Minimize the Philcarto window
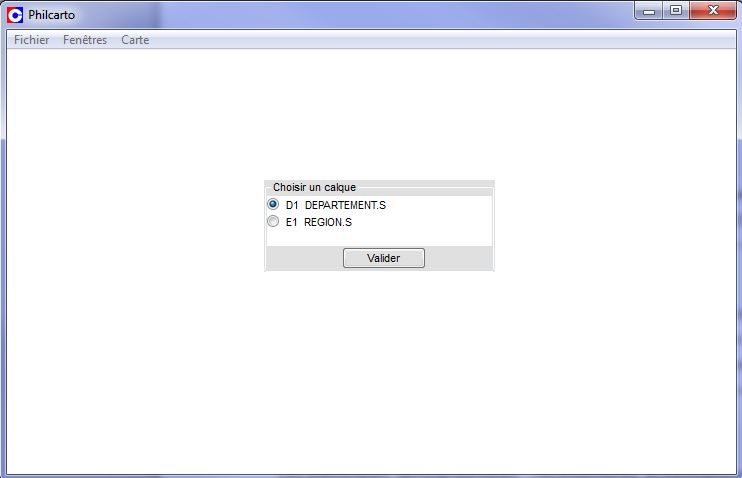Image resolution: width=742 pixels, height=478 pixels. 648,11
